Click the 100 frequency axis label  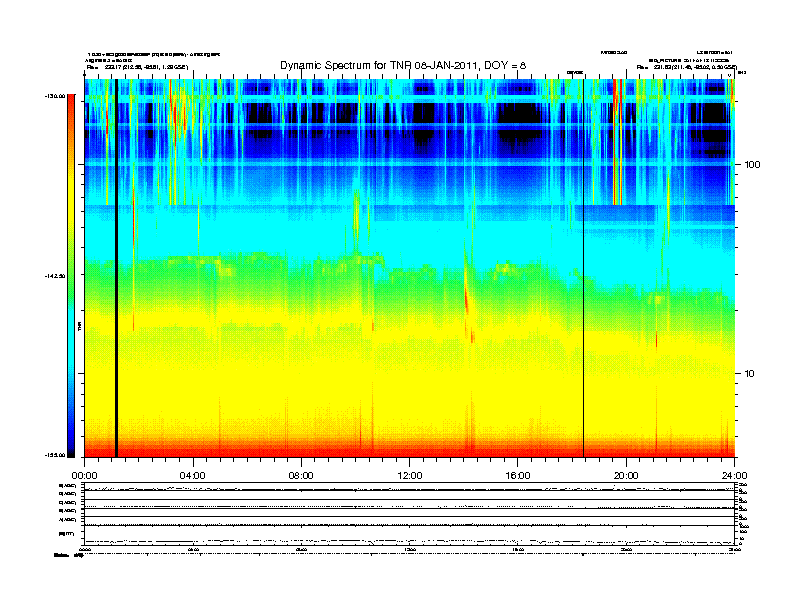pyautogui.click(x=752, y=165)
